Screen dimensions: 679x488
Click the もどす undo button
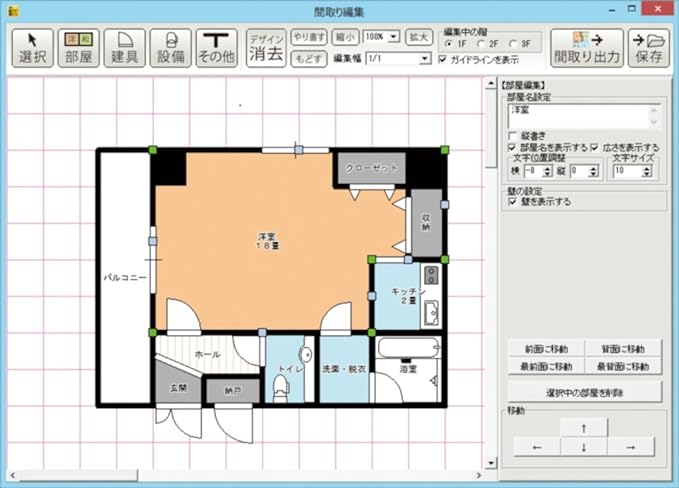tap(309, 58)
